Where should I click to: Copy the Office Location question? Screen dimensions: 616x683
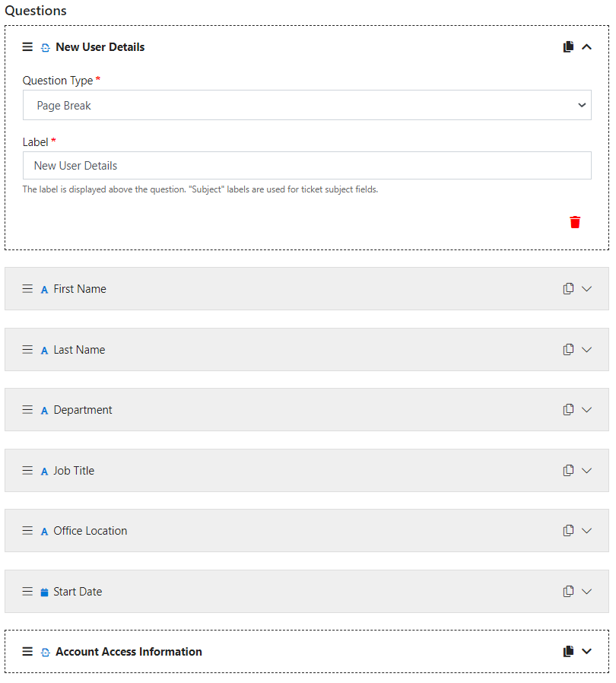(x=568, y=531)
